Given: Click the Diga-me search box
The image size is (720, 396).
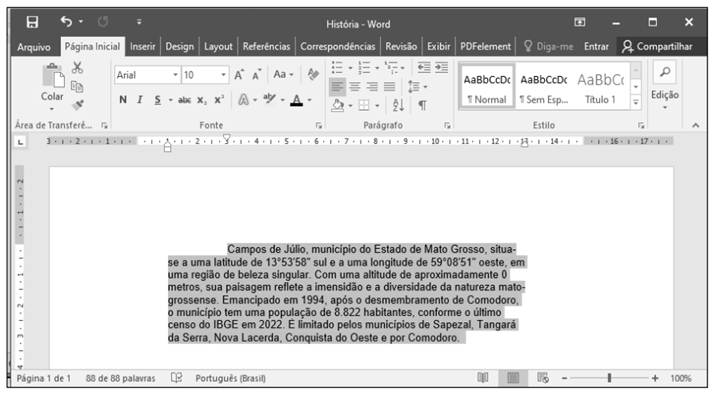Looking at the screenshot, I should coord(549,46).
